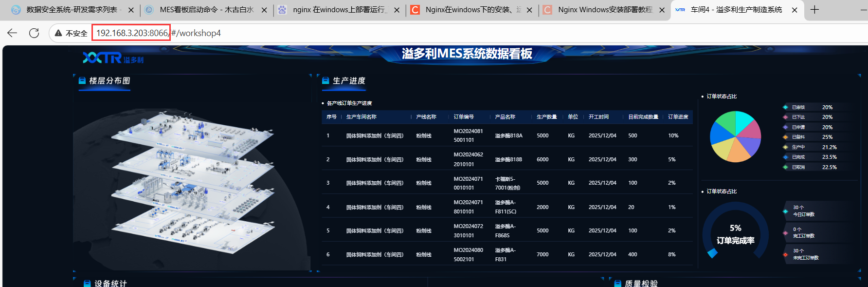Image resolution: width=868 pixels, height=287 pixels.
Task: Click the 目前完成数量 column header
Action: point(643,117)
